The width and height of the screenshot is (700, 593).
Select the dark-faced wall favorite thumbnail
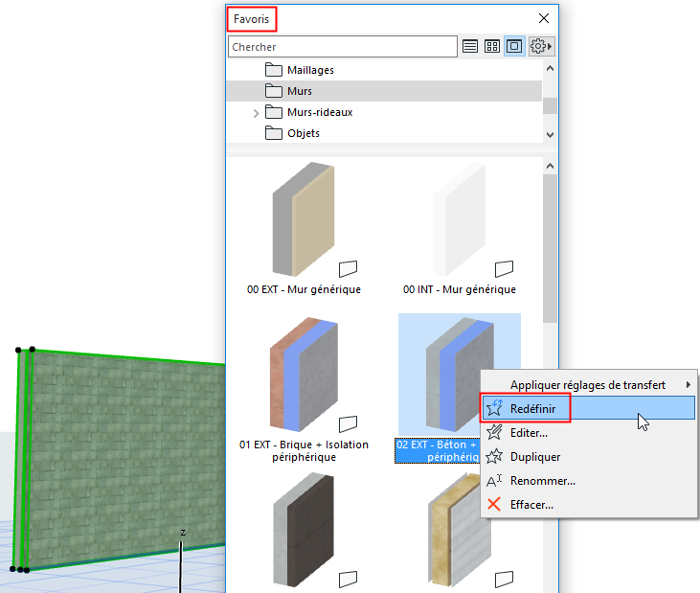pos(304,530)
